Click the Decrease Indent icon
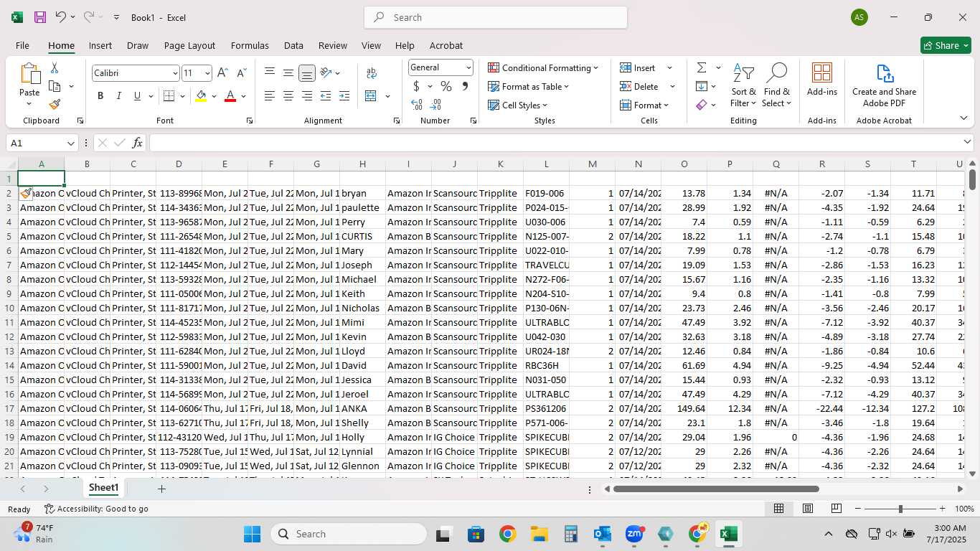This screenshot has width=980, height=551. pos(326,95)
